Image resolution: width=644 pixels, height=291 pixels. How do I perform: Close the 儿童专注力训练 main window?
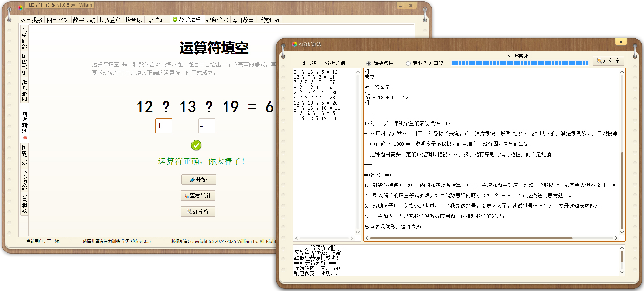pyautogui.click(x=411, y=6)
